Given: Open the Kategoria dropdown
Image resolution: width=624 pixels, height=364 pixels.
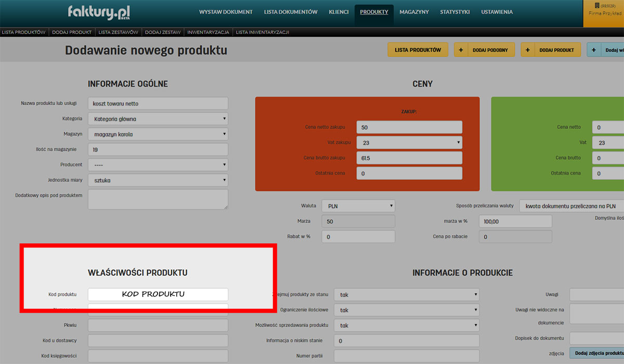Looking at the screenshot, I should [158, 119].
